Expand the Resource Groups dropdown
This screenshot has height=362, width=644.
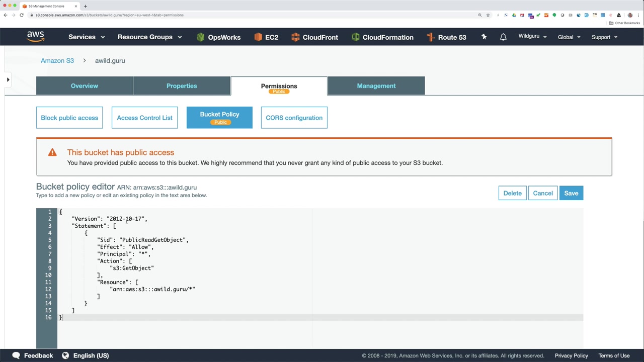(149, 37)
